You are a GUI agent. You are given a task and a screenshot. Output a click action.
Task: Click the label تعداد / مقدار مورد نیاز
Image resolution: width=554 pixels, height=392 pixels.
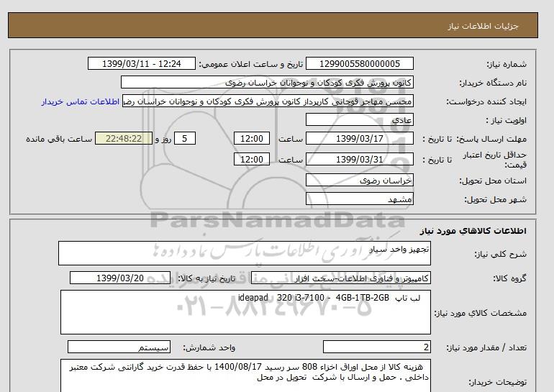486,348
